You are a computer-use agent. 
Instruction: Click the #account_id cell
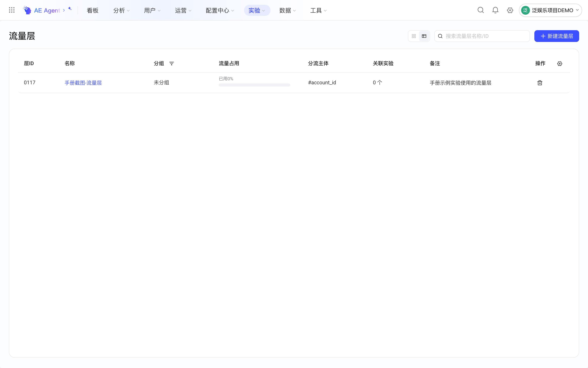coord(322,82)
